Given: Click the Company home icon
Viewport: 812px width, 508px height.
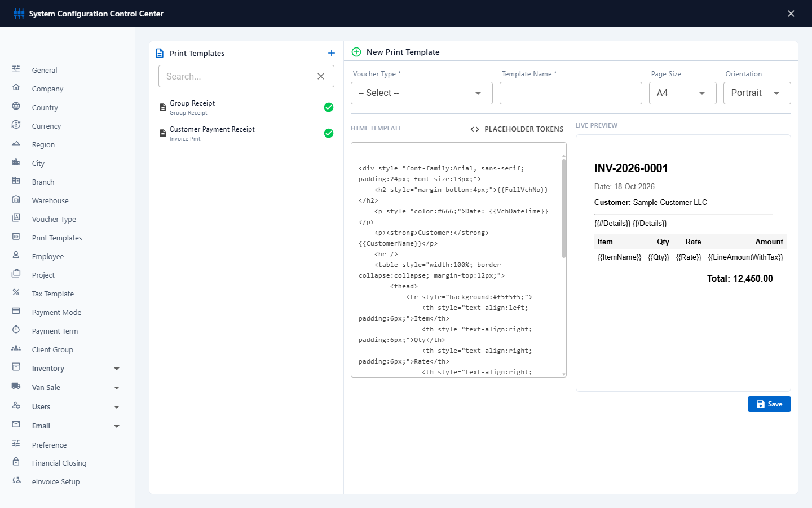Looking at the screenshot, I should [x=16, y=87].
